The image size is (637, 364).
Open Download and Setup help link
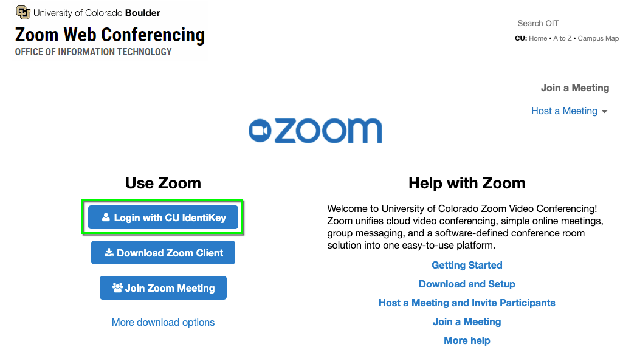coord(467,284)
